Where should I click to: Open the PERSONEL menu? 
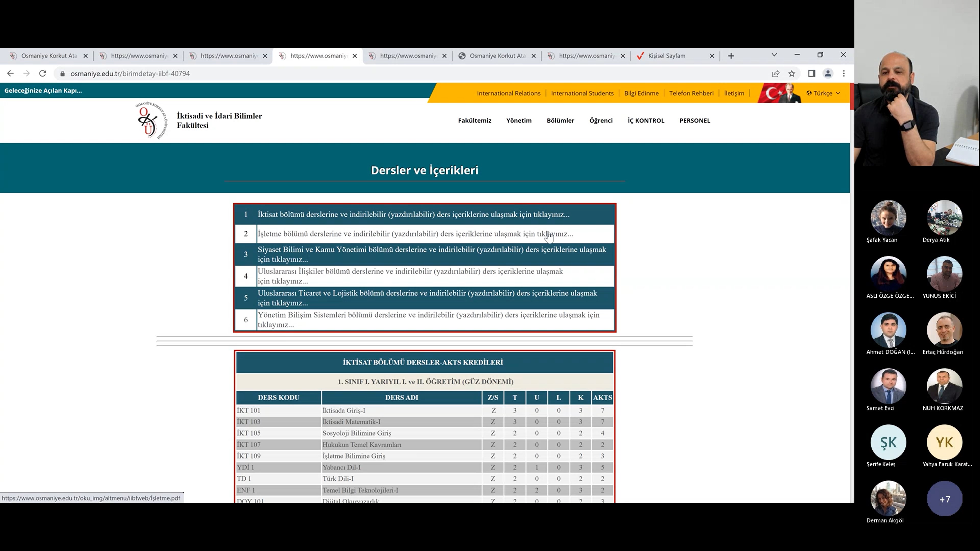click(x=695, y=121)
